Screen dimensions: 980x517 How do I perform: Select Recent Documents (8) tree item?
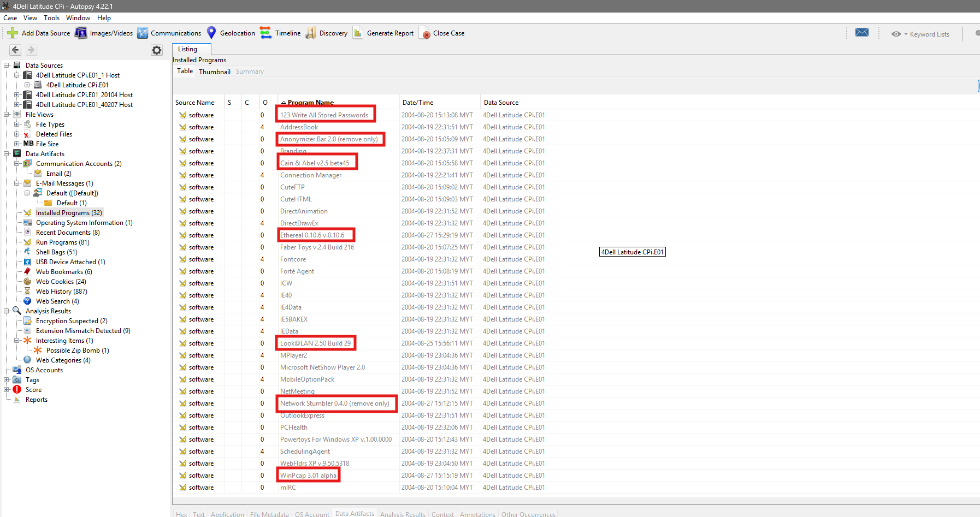tap(68, 233)
